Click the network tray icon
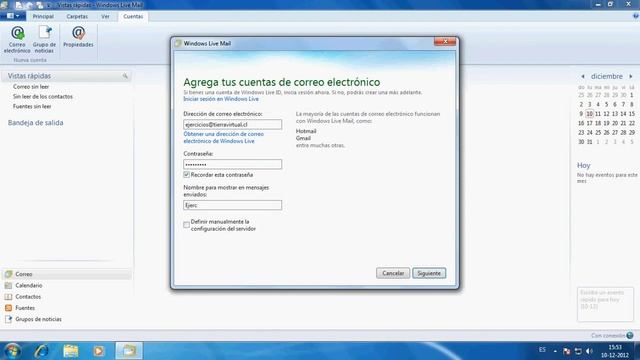The height and width of the screenshot is (360, 640). (578, 351)
